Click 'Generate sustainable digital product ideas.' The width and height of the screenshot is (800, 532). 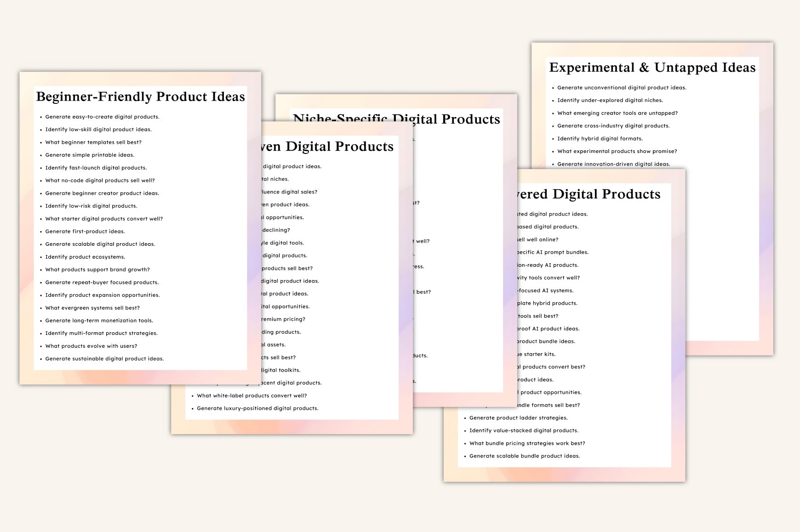[104, 359]
